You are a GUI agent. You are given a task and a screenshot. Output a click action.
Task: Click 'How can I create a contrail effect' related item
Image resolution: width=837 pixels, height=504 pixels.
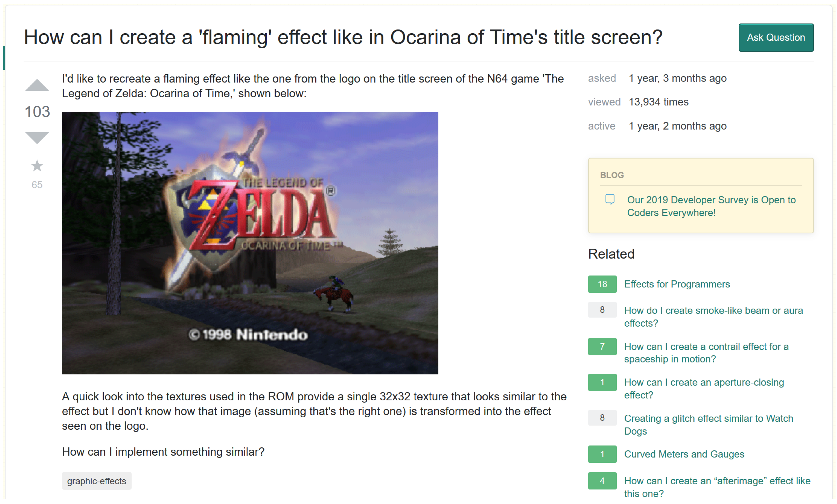pyautogui.click(x=710, y=345)
